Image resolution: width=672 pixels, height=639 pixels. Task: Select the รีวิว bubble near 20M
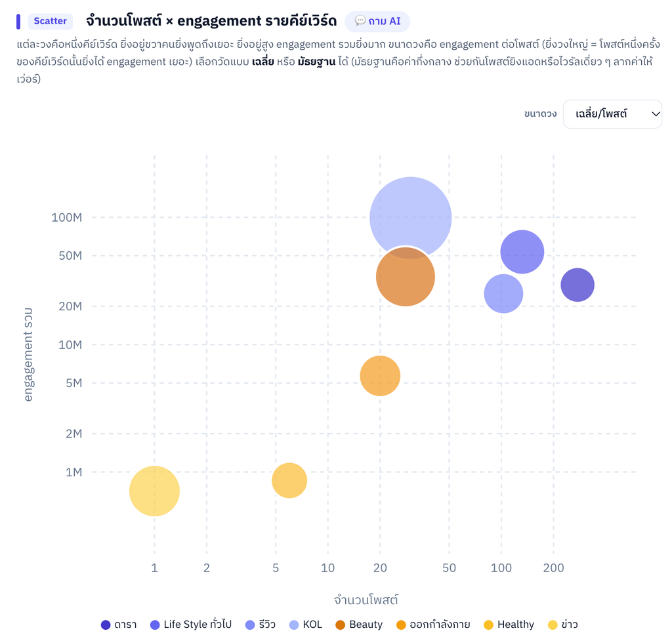[503, 293]
